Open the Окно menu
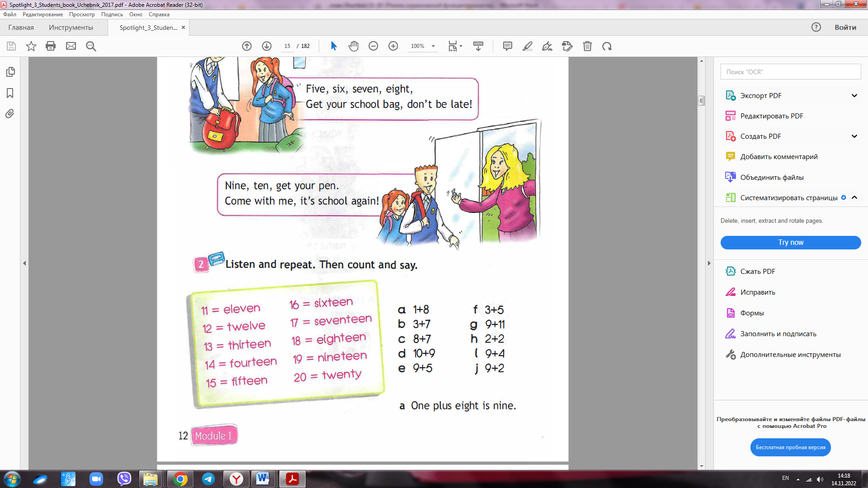This screenshot has height=488, width=868. point(136,14)
